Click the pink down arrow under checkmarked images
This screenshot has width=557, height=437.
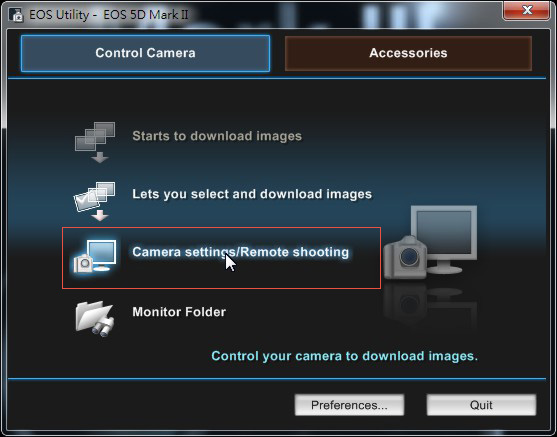click(x=100, y=215)
